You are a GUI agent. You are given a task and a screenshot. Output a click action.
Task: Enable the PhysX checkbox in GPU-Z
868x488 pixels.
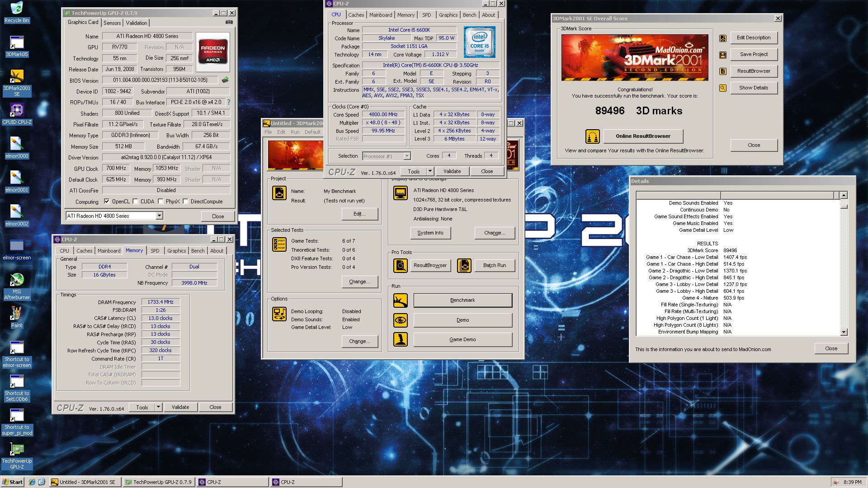[160, 202]
